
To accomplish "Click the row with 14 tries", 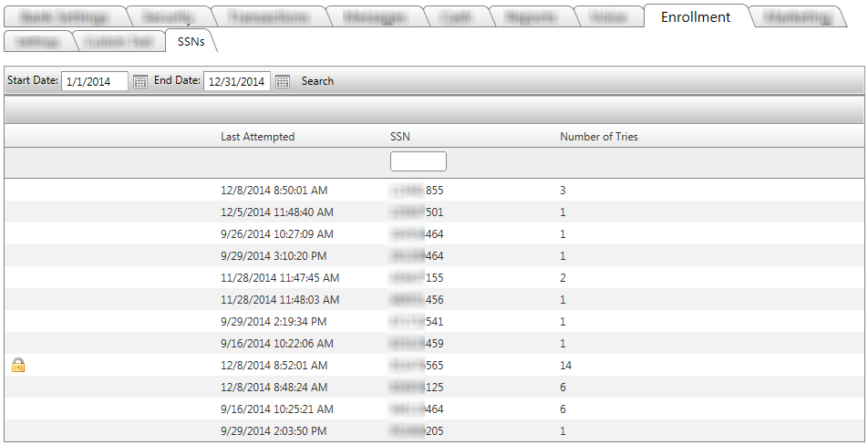I will coord(565,366).
